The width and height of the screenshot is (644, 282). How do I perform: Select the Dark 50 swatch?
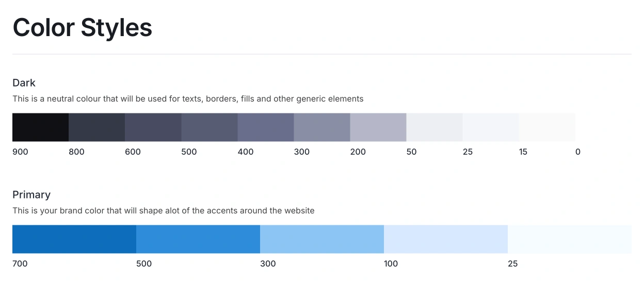[x=434, y=127]
